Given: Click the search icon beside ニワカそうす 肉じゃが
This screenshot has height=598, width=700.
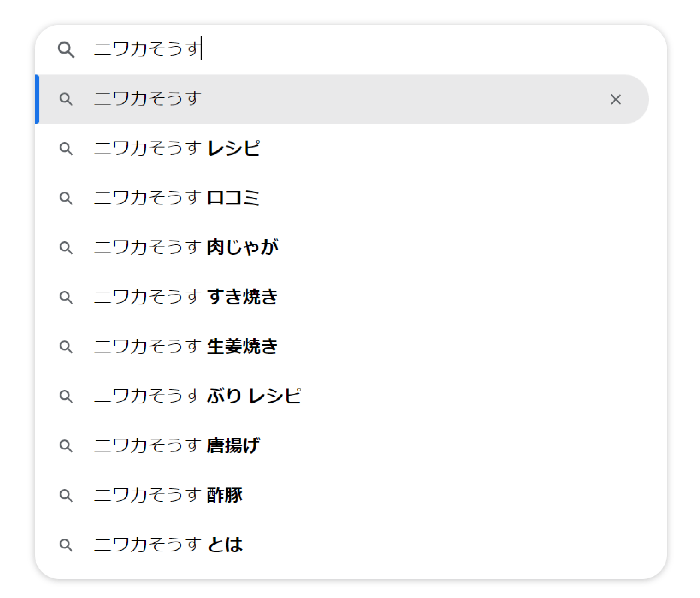Looking at the screenshot, I should tap(66, 248).
